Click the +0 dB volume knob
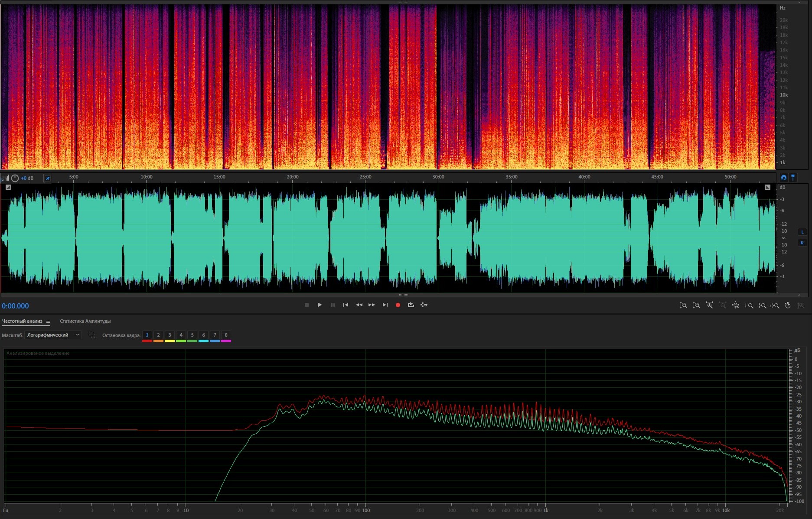This screenshot has height=519, width=812. (x=15, y=178)
